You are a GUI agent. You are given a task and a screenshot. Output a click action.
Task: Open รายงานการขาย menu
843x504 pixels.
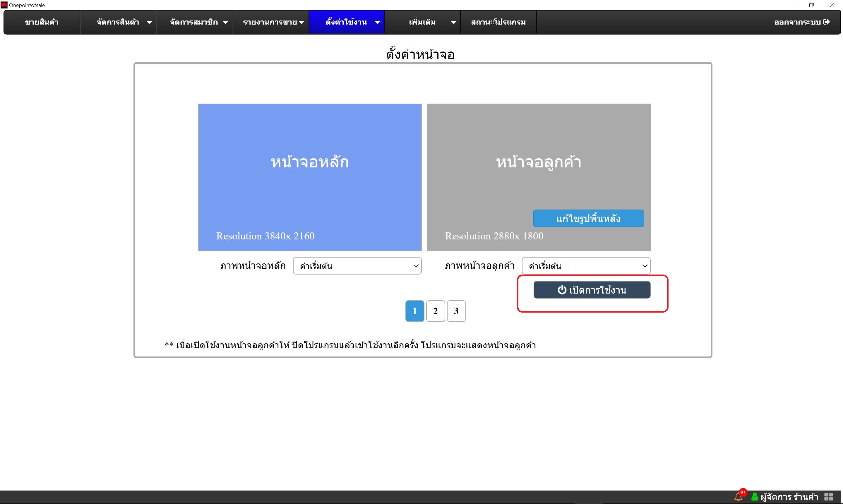tap(270, 22)
